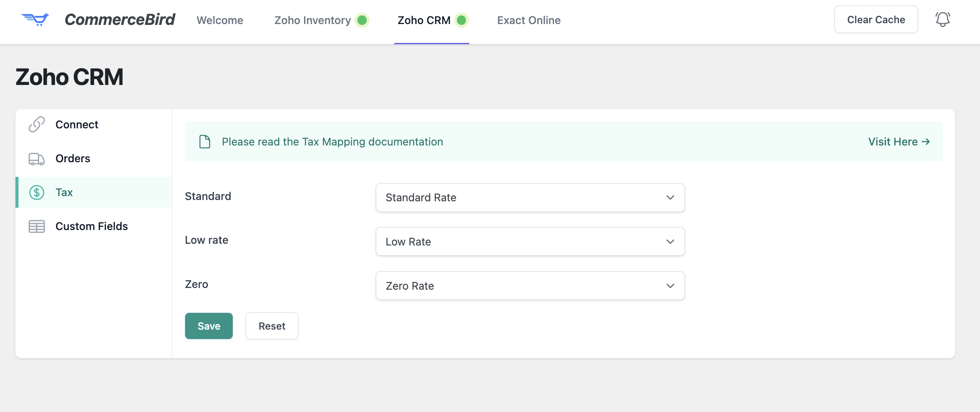Open the Low Rate dropdown
980x412 pixels.
pos(530,242)
